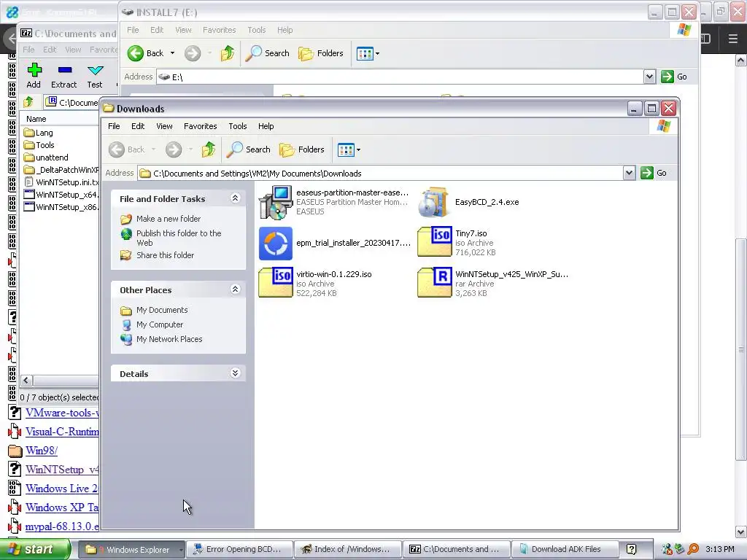The height and width of the screenshot is (560, 747).
Task: Switch to Download ADK Files taskbar item
Action: pyautogui.click(x=564, y=550)
